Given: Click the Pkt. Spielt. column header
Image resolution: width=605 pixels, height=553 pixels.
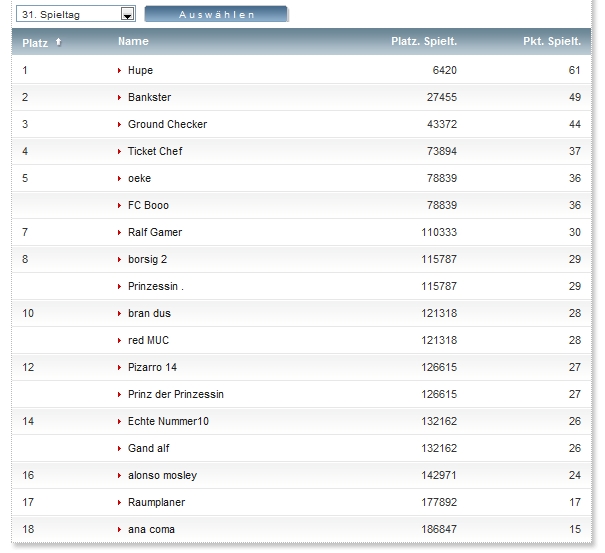Looking at the screenshot, I should (x=551, y=42).
